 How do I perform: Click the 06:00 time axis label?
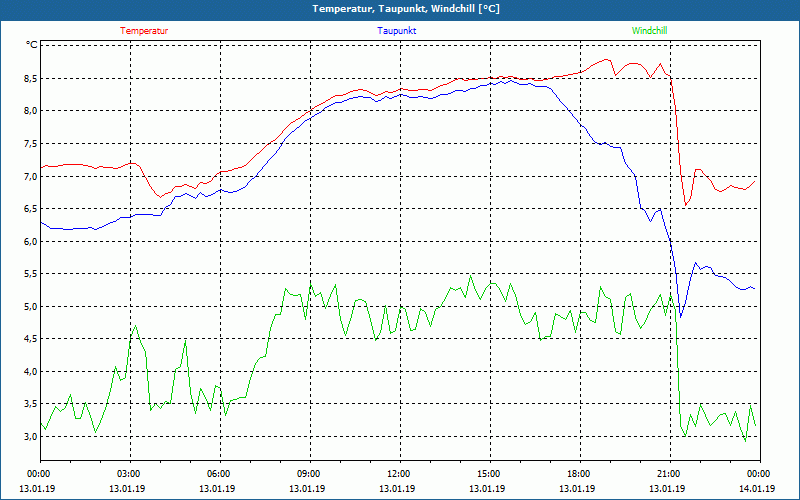(x=220, y=474)
